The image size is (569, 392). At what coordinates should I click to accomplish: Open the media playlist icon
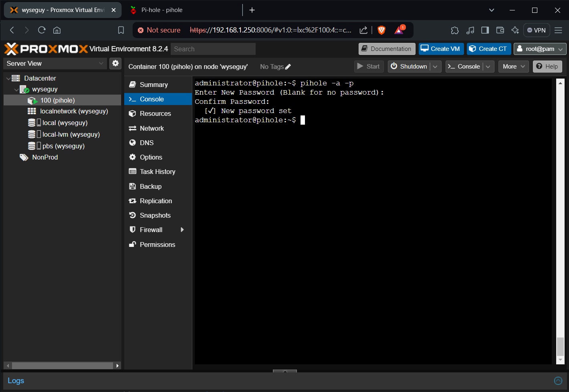[x=470, y=30]
